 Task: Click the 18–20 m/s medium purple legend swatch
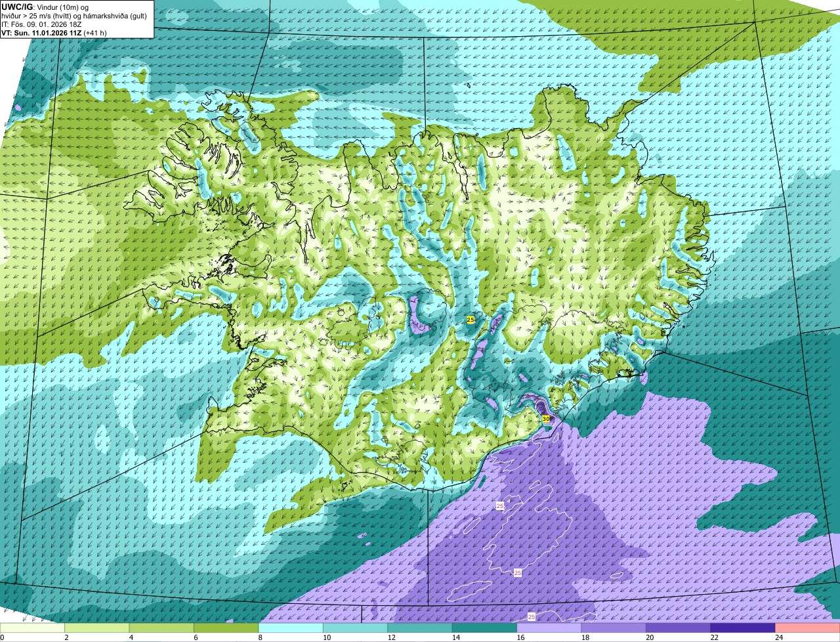pyautogui.click(x=614, y=628)
